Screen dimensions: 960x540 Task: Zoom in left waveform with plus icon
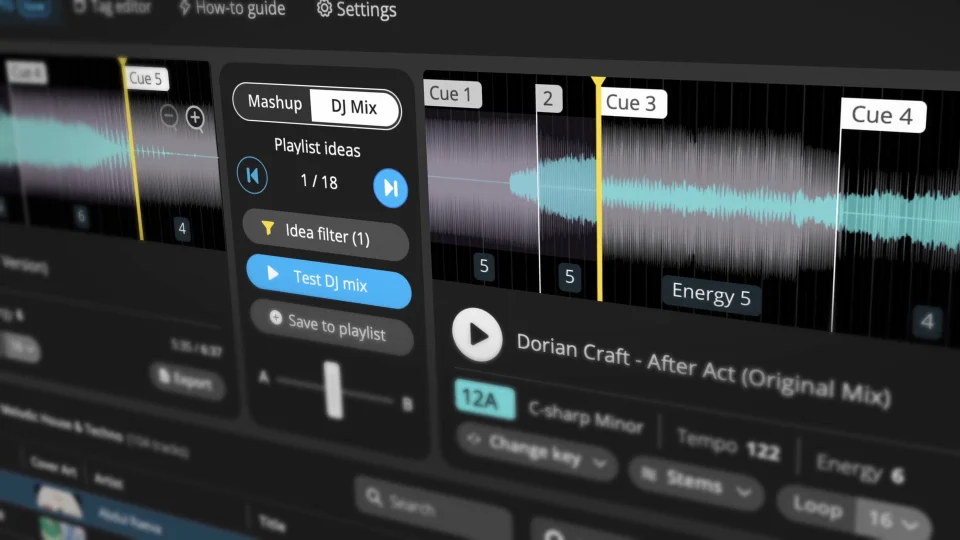pyautogui.click(x=195, y=117)
